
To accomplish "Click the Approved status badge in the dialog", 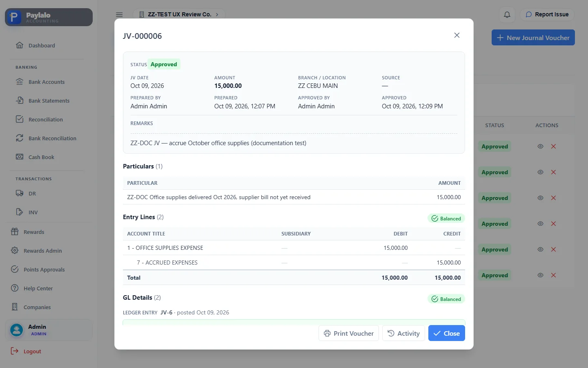I will coord(164,64).
